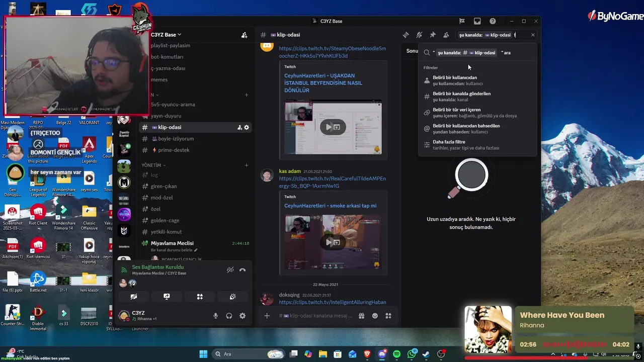This screenshot has height=362, width=644.
Task: Open the threads icon in channel header
Action: coord(406,35)
